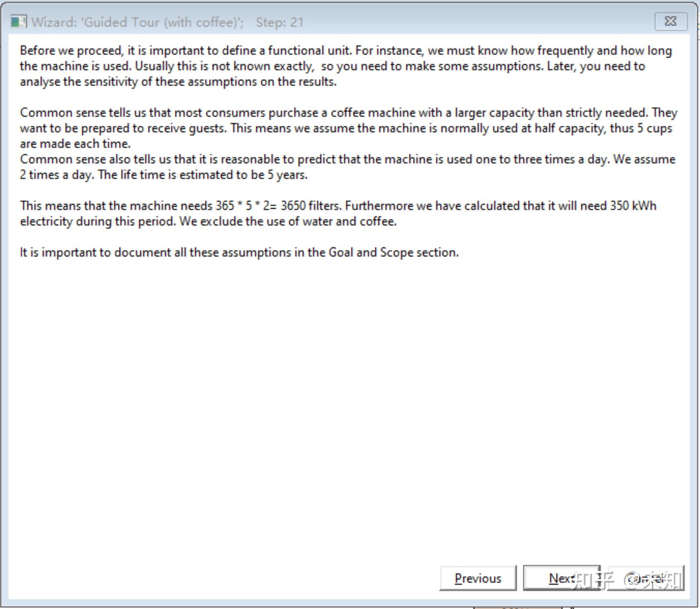
Task: Go back with the Previous button
Action: [x=478, y=578]
